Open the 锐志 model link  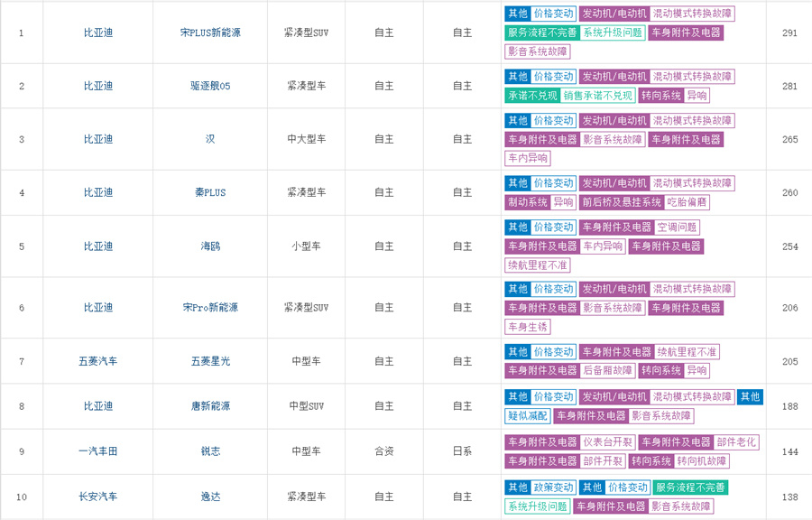coord(210,451)
